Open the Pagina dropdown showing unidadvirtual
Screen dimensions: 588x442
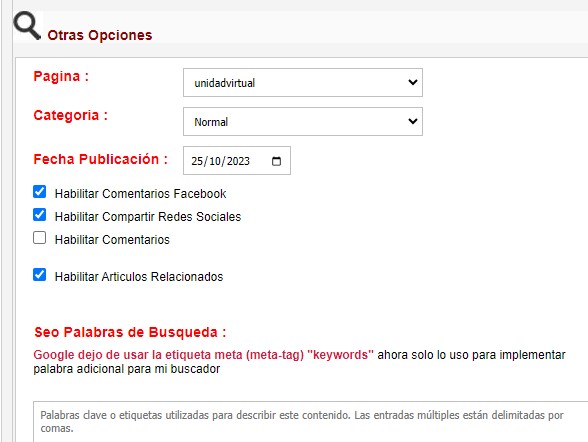pos(303,82)
